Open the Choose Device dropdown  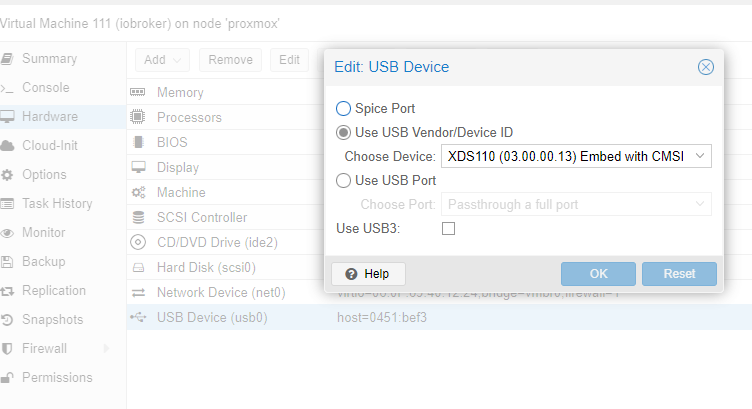point(576,156)
